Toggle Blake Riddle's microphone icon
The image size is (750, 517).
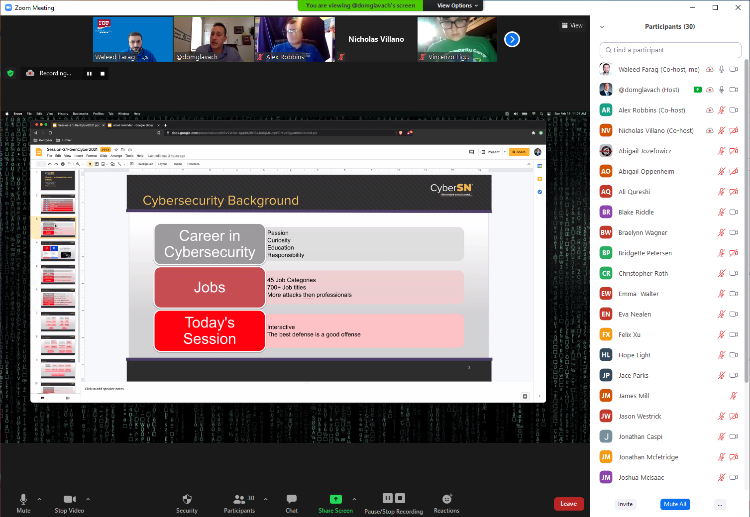[x=721, y=212]
